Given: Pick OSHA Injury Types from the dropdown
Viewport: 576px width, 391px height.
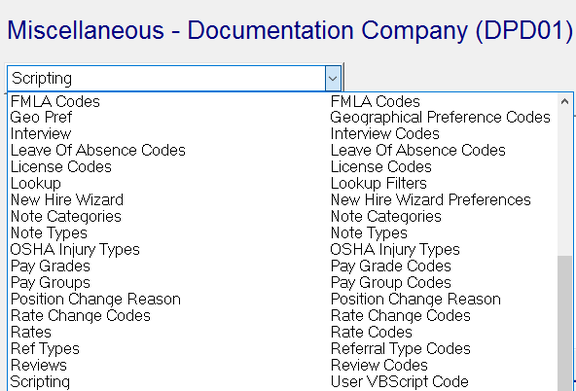Looking at the screenshot, I should click(x=282, y=250).
